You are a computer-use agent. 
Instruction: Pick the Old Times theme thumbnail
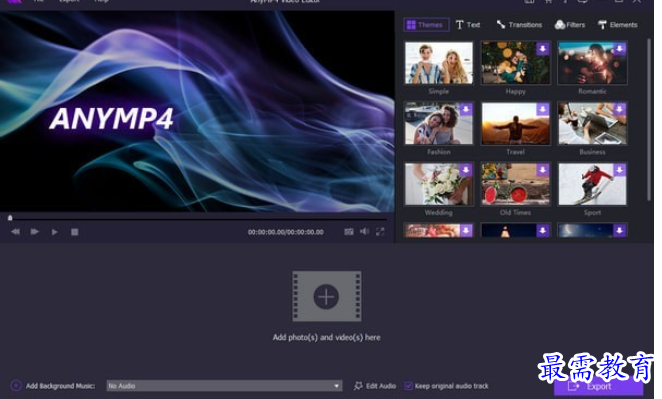pos(515,184)
